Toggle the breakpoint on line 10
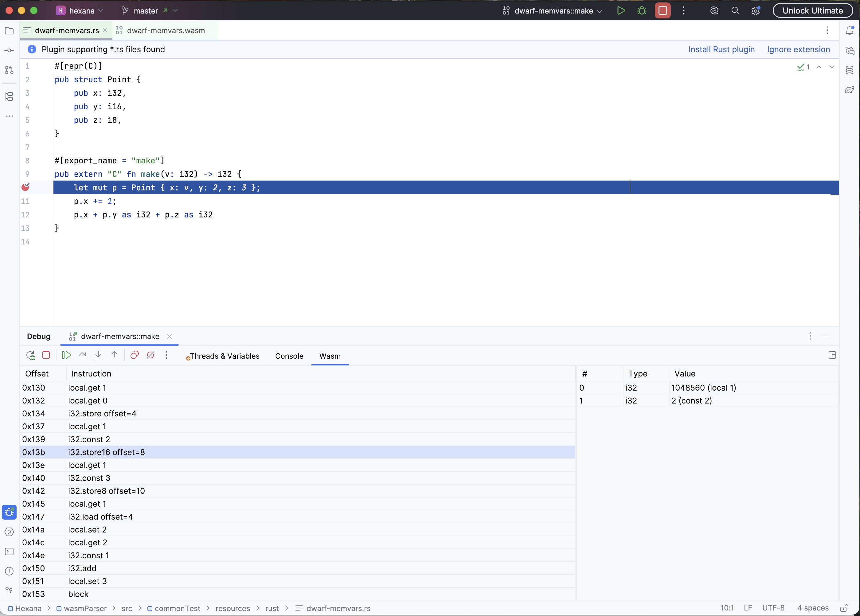 pyautogui.click(x=25, y=187)
